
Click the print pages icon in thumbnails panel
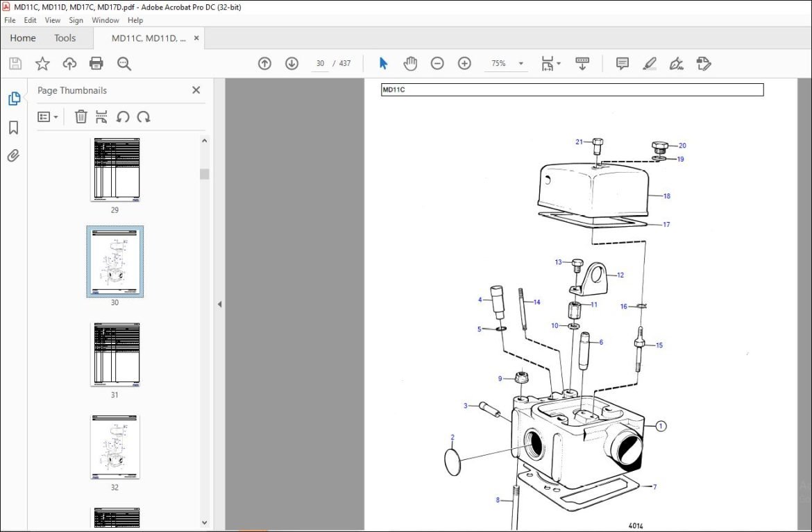101,117
